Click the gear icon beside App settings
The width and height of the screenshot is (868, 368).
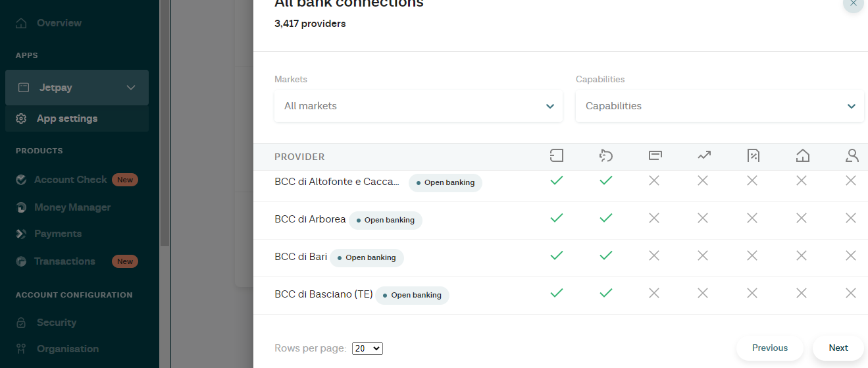click(22, 118)
